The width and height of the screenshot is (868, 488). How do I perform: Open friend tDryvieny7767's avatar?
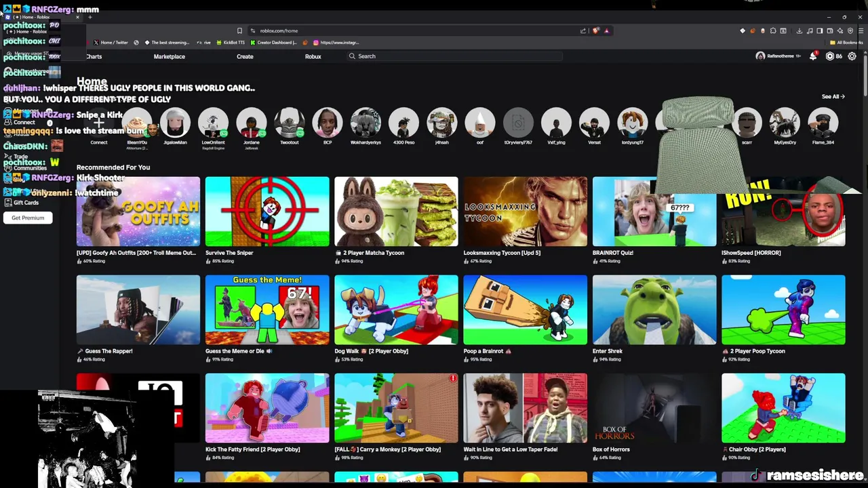click(518, 123)
